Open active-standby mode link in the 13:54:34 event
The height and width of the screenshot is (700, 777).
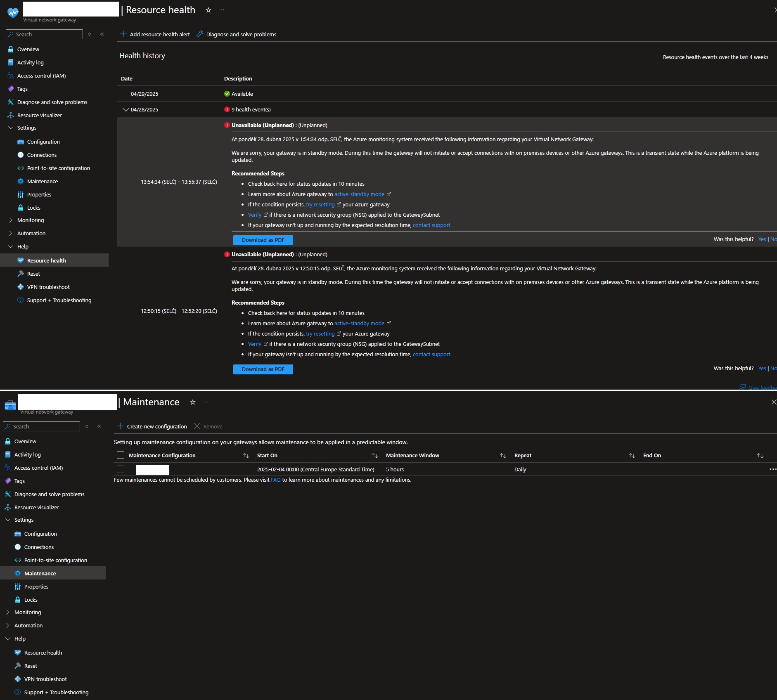[359, 194]
